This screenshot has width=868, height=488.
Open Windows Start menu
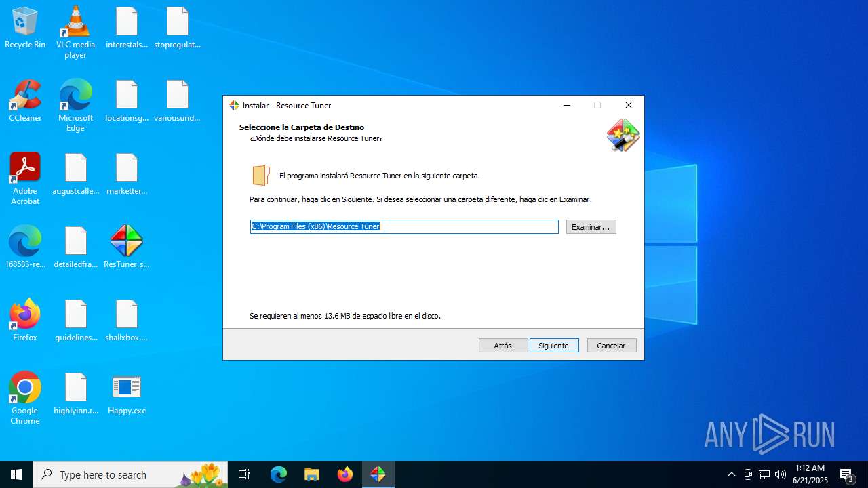tap(16, 474)
